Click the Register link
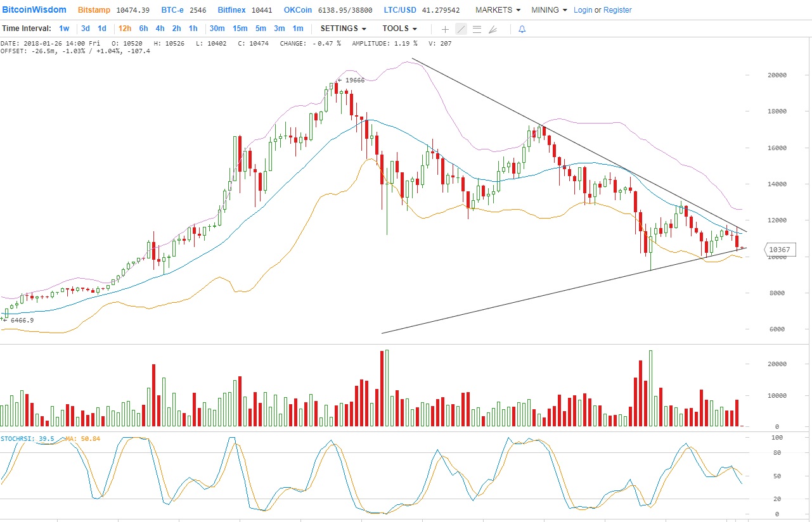 pyautogui.click(x=617, y=10)
